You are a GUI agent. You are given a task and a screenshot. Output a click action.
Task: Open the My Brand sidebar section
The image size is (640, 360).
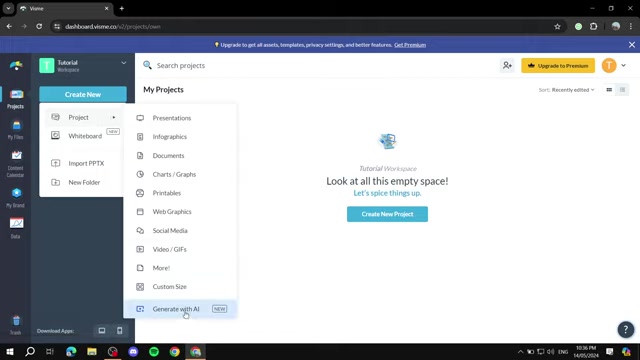tap(16, 198)
